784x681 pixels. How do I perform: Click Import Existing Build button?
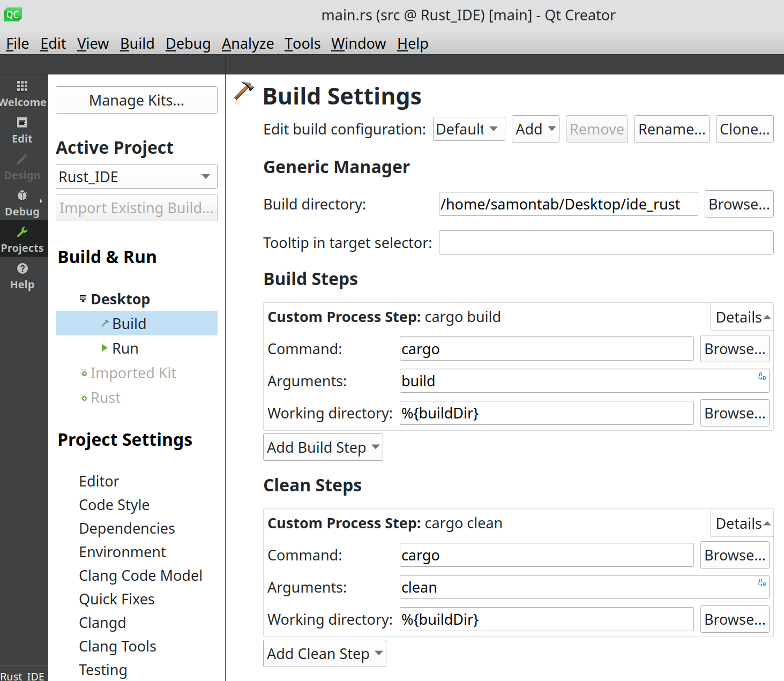(137, 208)
